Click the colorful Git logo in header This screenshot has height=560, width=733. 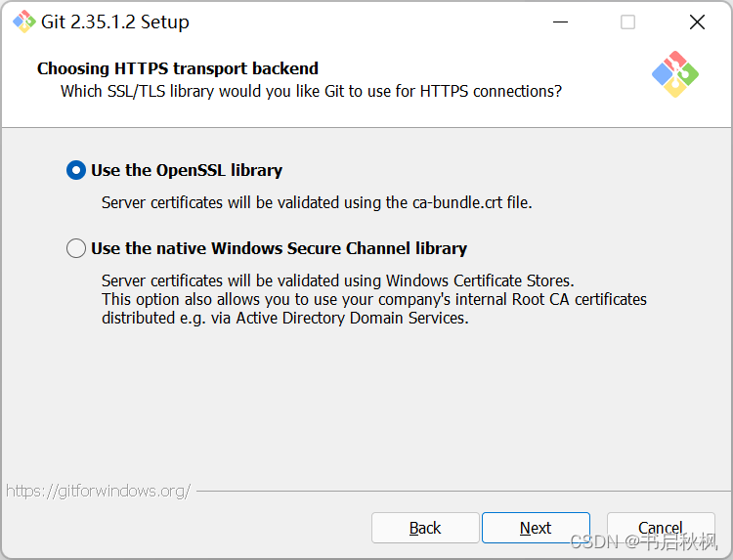point(674,74)
